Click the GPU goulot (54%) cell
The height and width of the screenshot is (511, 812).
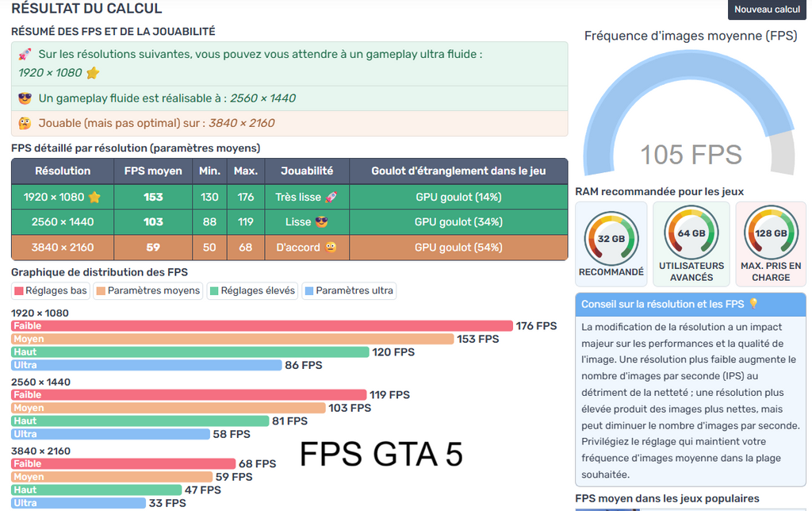pos(458,248)
